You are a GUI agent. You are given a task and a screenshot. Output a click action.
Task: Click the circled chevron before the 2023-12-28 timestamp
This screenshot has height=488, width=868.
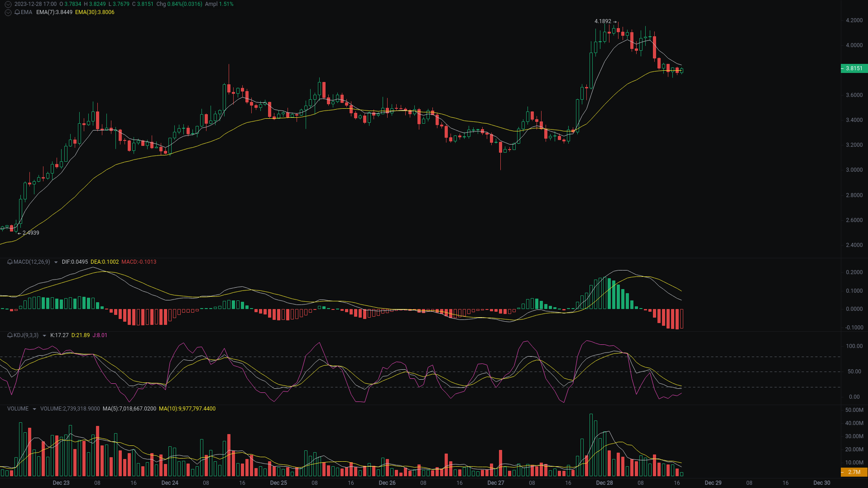pos(8,4)
